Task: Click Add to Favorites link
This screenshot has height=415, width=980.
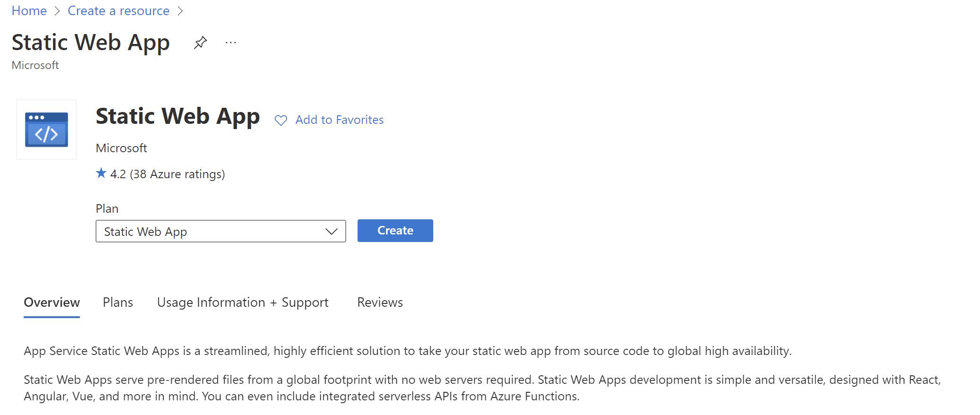Action: click(339, 120)
